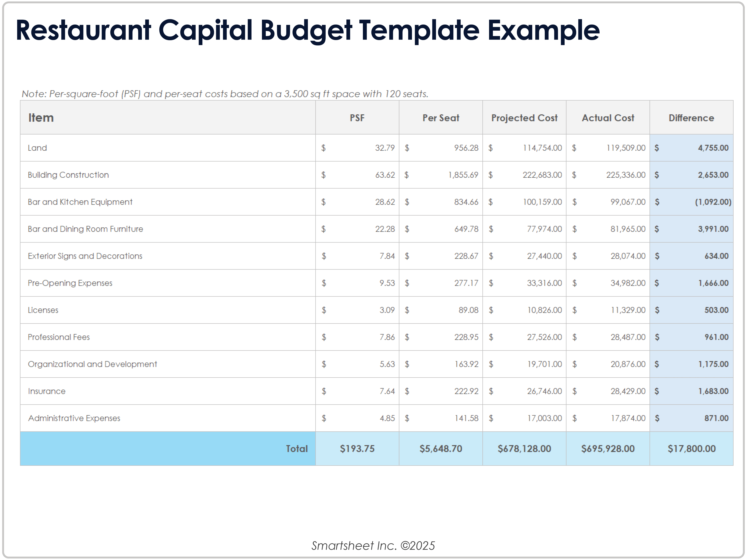Click Administrative Expenses per seat 141.58

pos(466,418)
